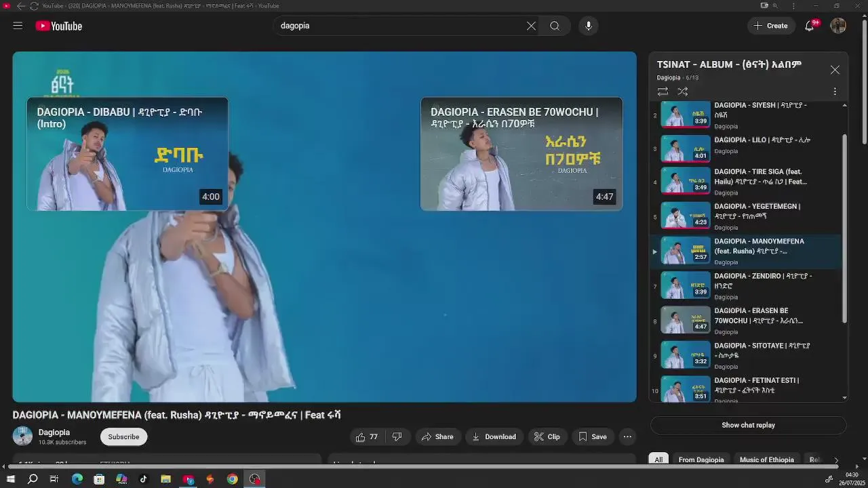868x488 pixels.
Task: Play playlist item DAGIOPIA - TIRE SIGA
Action: (x=746, y=182)
